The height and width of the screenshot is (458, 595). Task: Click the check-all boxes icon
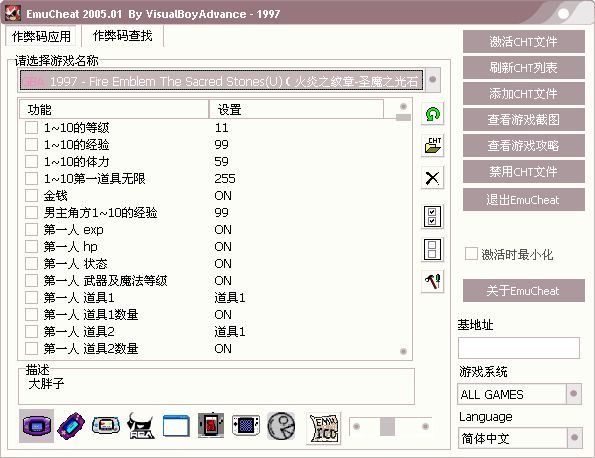click(x=432, y=216)
